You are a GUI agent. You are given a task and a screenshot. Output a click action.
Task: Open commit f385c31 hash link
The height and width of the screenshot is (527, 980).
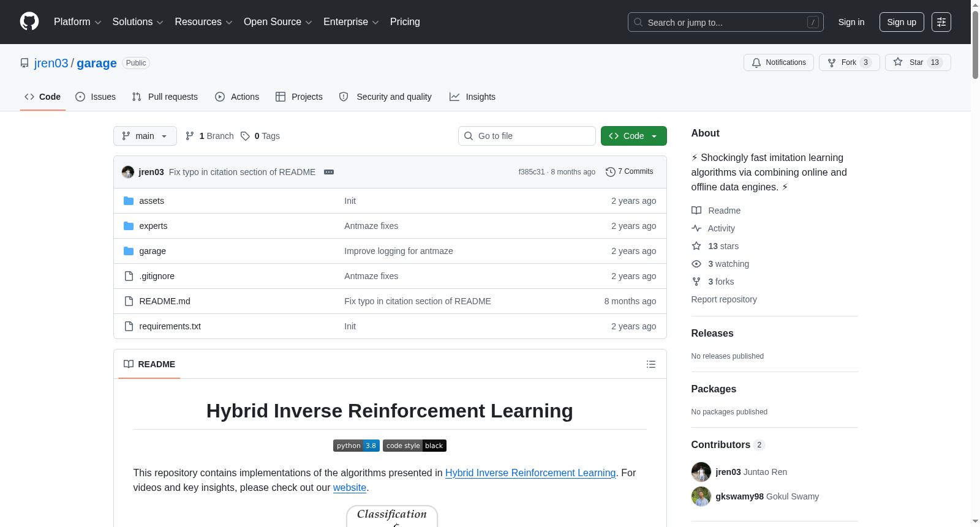[532, 172]
